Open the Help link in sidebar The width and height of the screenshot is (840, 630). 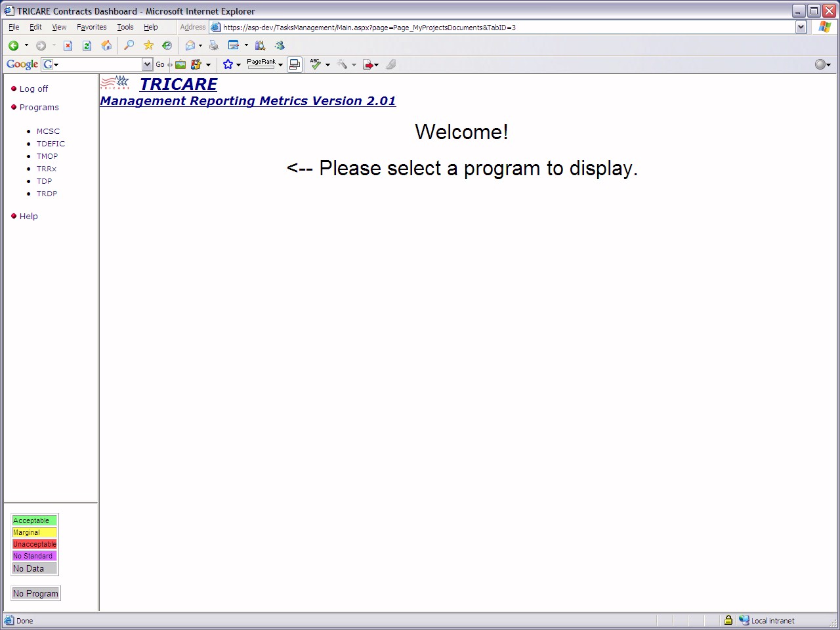tap(28, 216)
